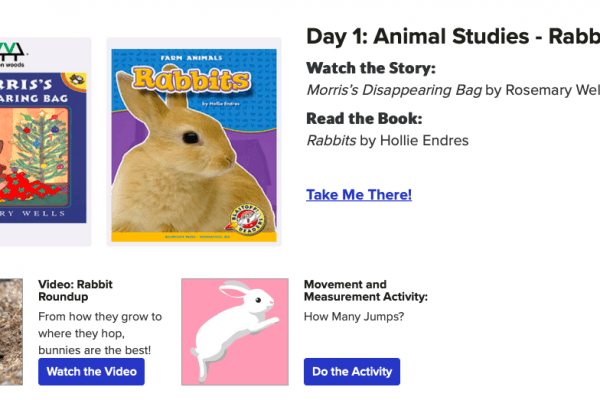600x400 pixels.
Task: Click Rabbits by Hollie Endres text
Action: coord(387,140)
